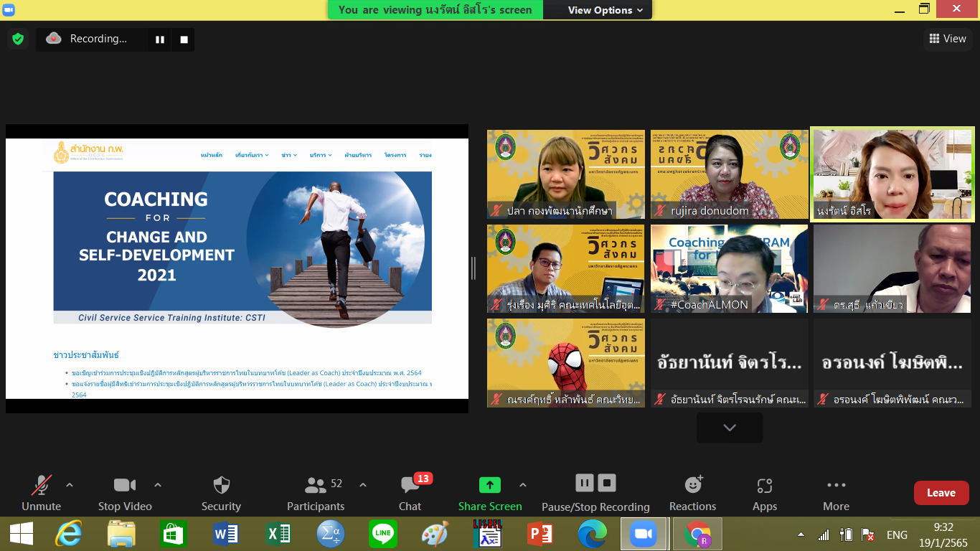Open the Chat panel

(410, 486)
